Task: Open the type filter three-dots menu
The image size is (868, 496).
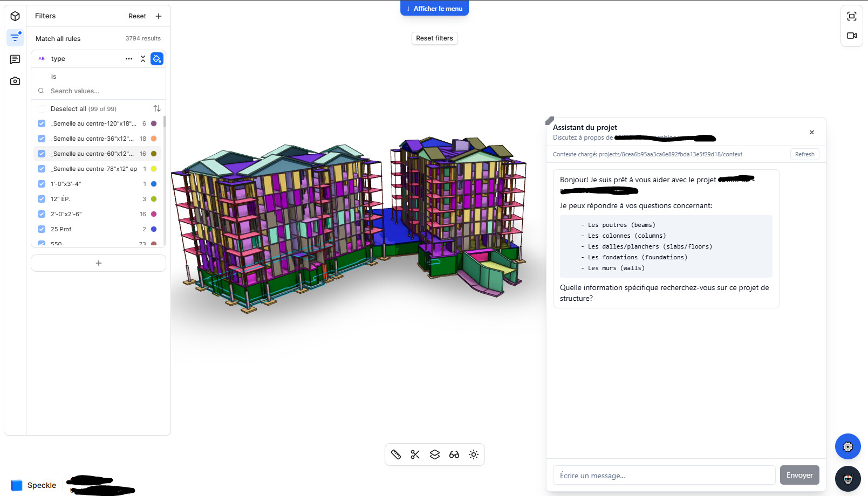Action: (129, 59)
